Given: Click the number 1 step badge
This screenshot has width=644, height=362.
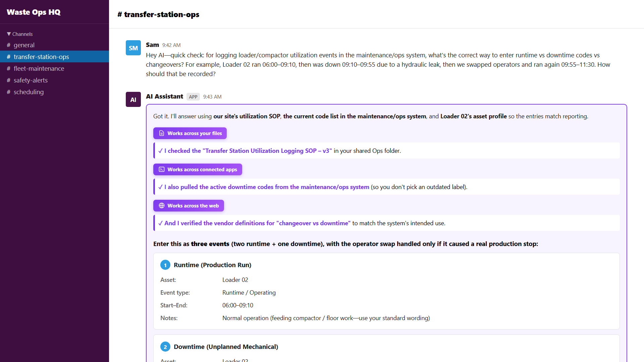Looking at the screenshot, I should tap(165, 265).
